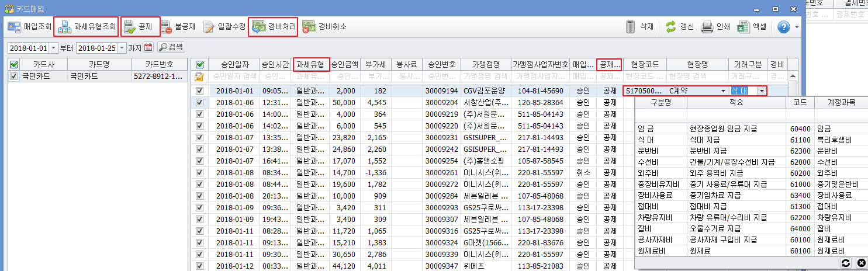
Task: Choose 접대비 row in account popup
Action: click(x=751, y=206)
